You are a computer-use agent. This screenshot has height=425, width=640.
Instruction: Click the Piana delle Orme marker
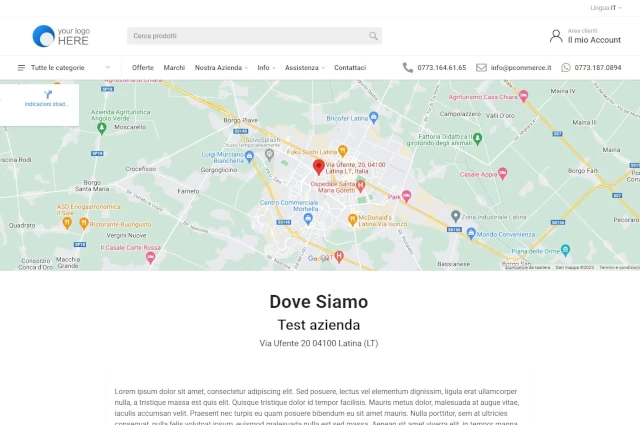[565, 249]
